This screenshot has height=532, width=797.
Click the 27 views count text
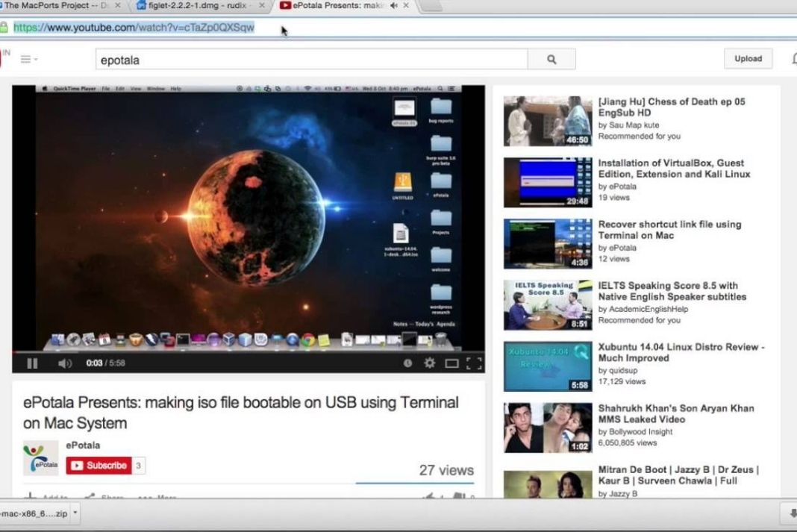click(446, 470)
